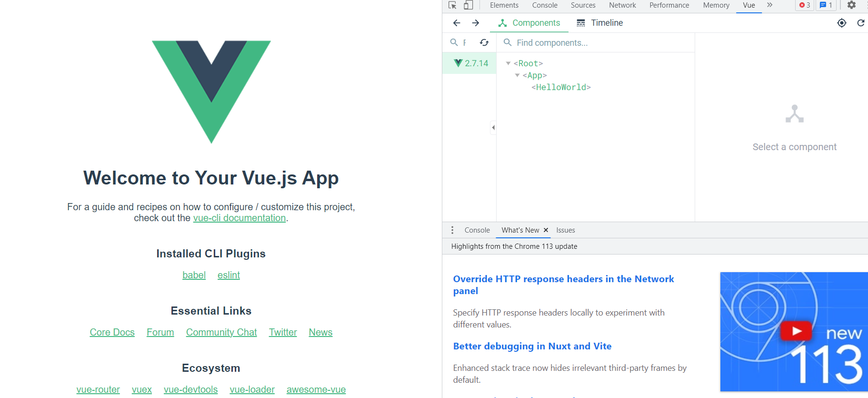Switch to the Vue Components tab
868x398 pixels.
(529, 23)
